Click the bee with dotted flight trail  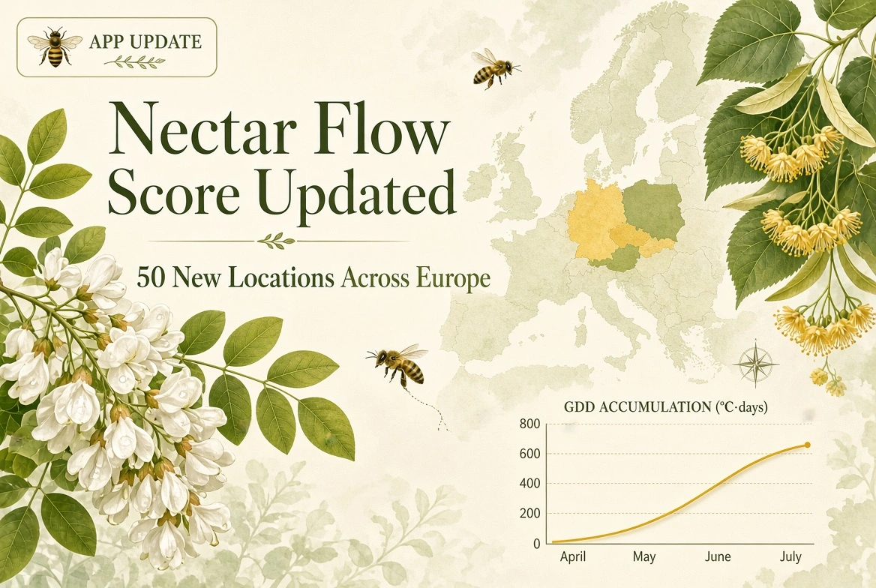(398, 364)
